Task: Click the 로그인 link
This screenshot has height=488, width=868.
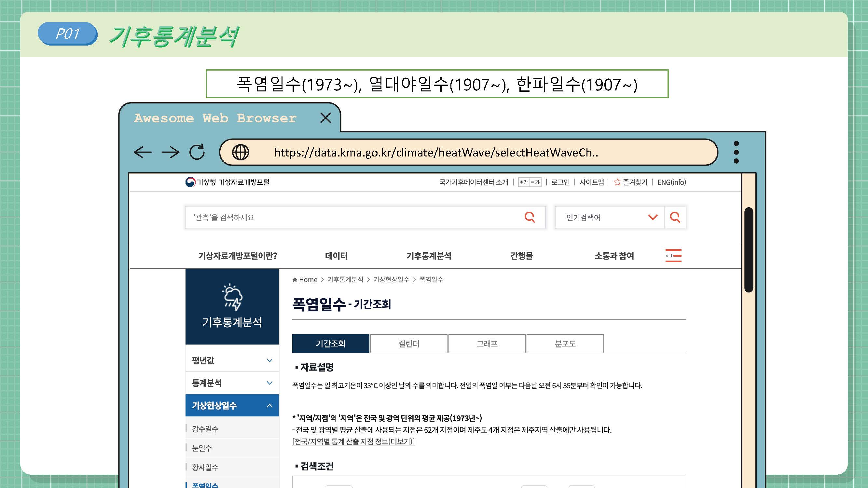Action: click(x=560, y=182)
